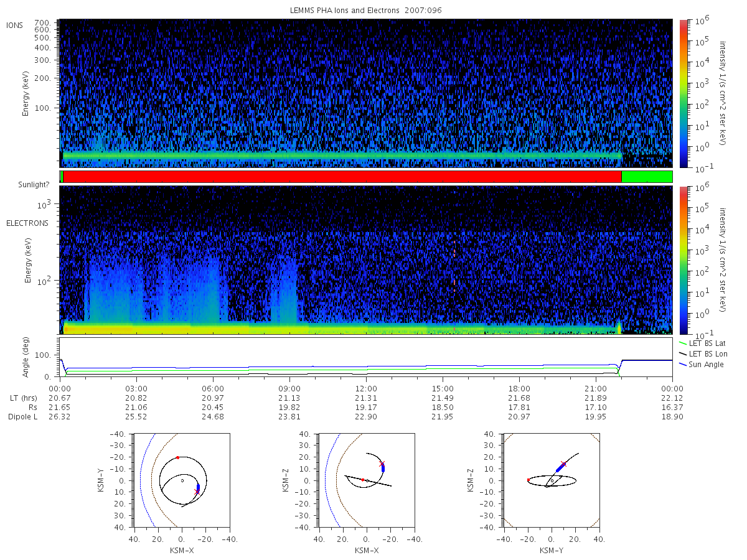Click the Dipole L value 23.81

click(289, 416)
